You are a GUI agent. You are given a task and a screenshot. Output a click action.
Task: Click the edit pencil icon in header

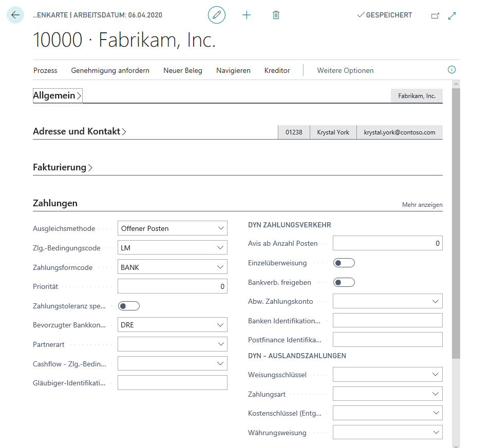click(x=216, y=15)
